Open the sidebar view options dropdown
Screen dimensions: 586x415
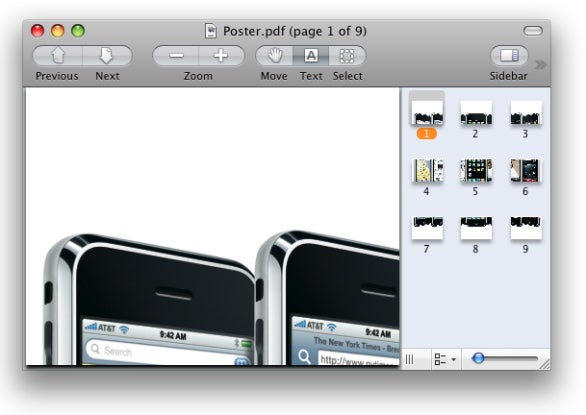click(446, 360)
